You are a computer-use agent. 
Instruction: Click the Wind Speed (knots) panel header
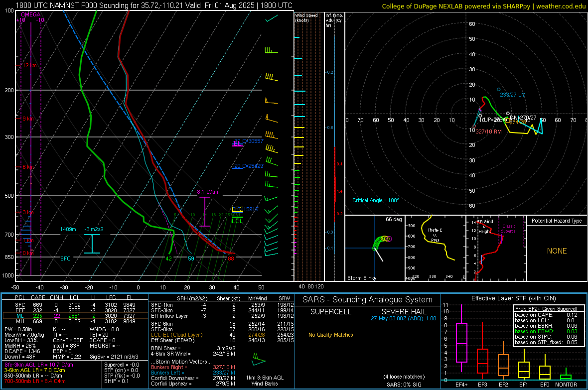(x=306, y=17)
